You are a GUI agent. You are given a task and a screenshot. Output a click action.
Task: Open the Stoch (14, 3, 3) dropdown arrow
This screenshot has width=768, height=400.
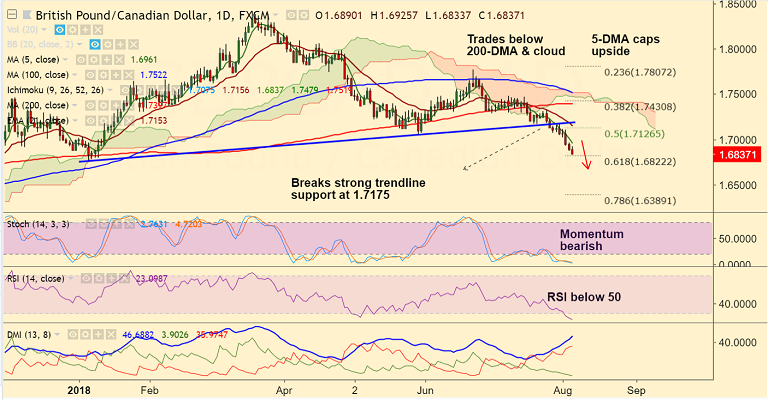[x=76, y=224]
